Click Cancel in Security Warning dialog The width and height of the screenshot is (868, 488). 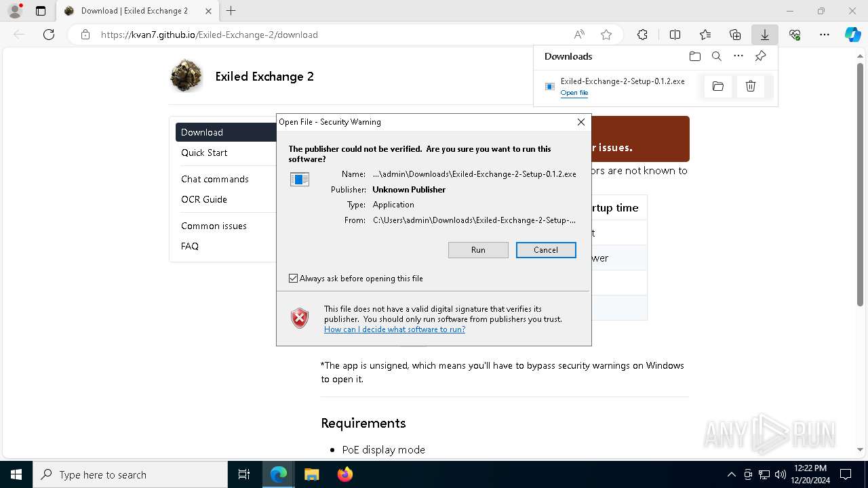click(546, 250)
